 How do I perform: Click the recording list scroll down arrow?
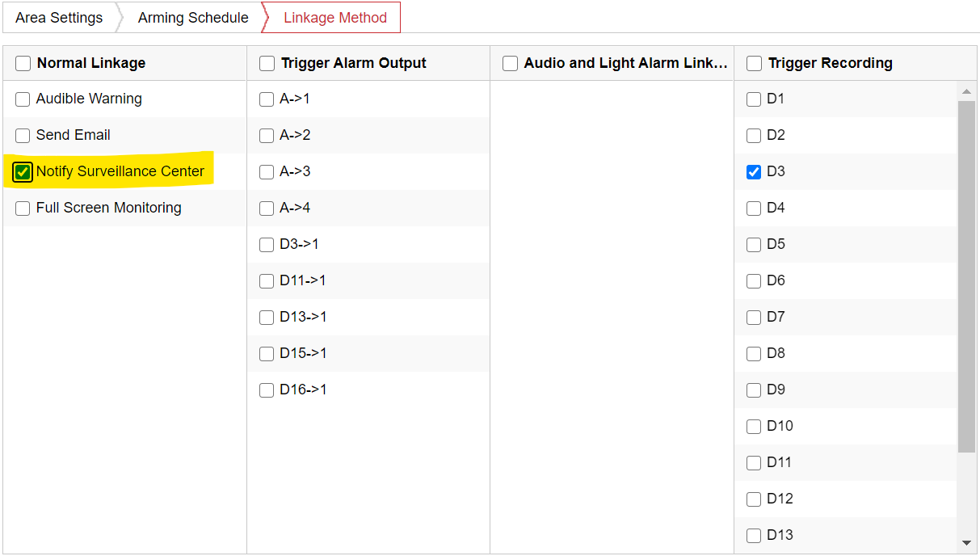click(x=966, y=543)
